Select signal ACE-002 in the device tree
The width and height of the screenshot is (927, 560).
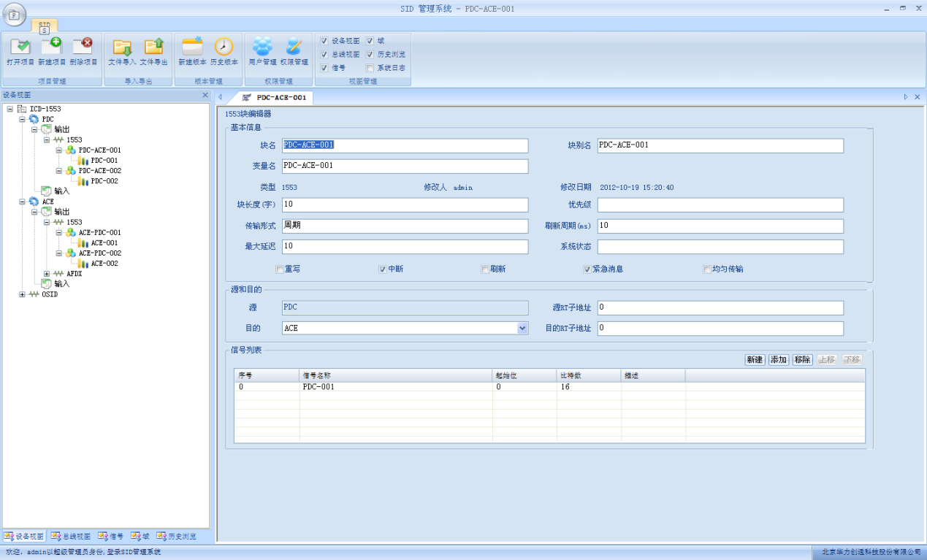click(104, 264)
